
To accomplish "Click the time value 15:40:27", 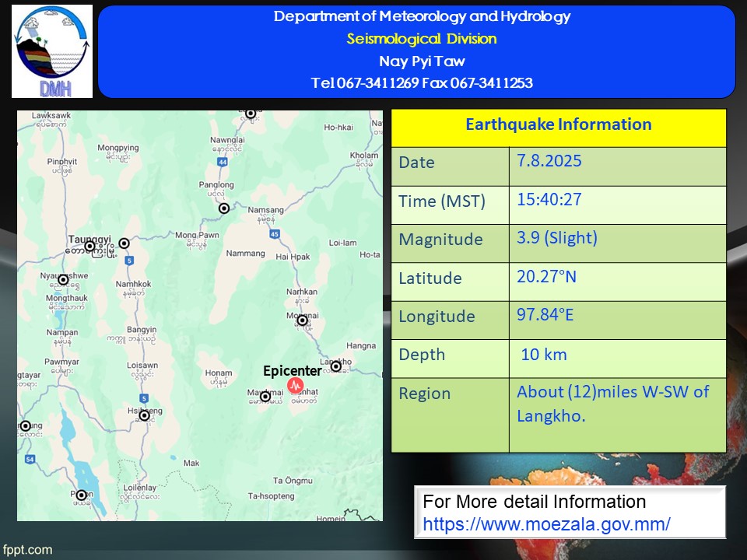I will coord(549,199).
